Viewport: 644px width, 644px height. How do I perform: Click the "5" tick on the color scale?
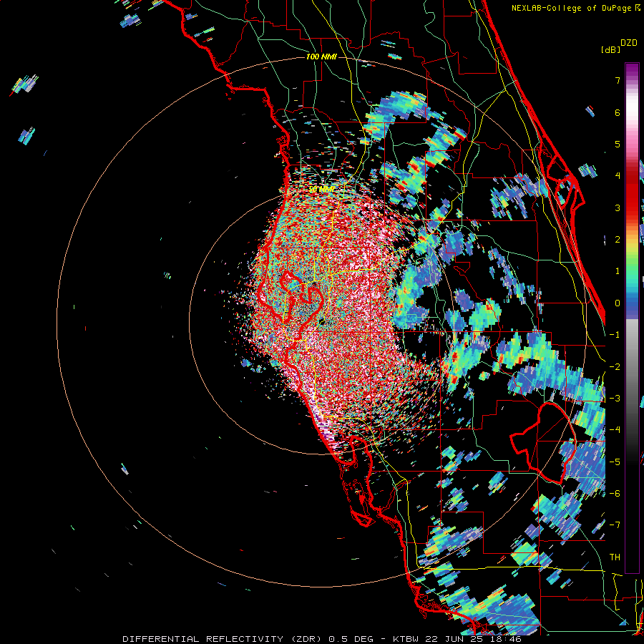pos(618,144)
